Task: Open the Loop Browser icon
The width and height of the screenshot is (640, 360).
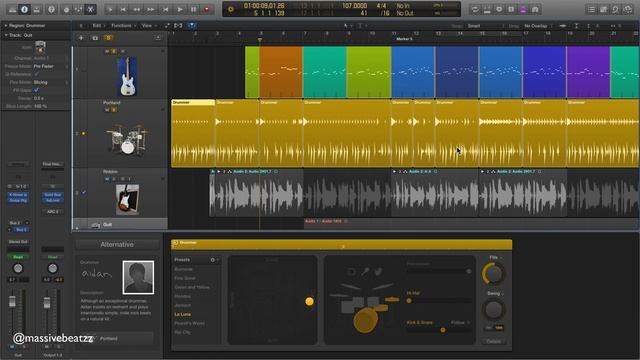Action: coord(616,9)
